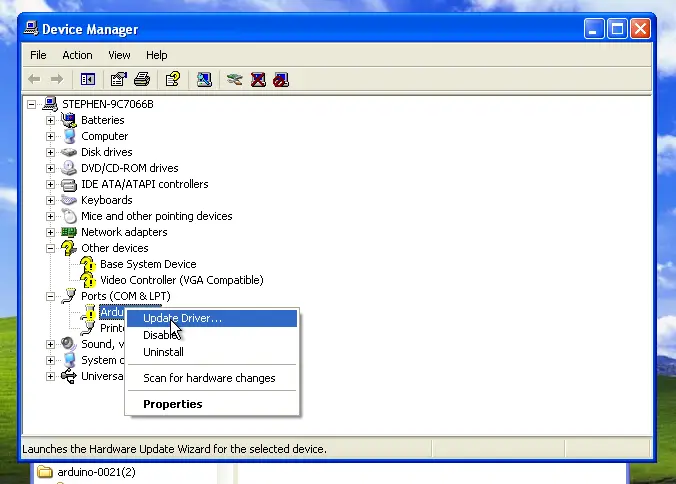Click the Uninstall toolbar icon with red X
Image resolution: width=676 pixels, height=484 pixels.
[x=258, y=79]
